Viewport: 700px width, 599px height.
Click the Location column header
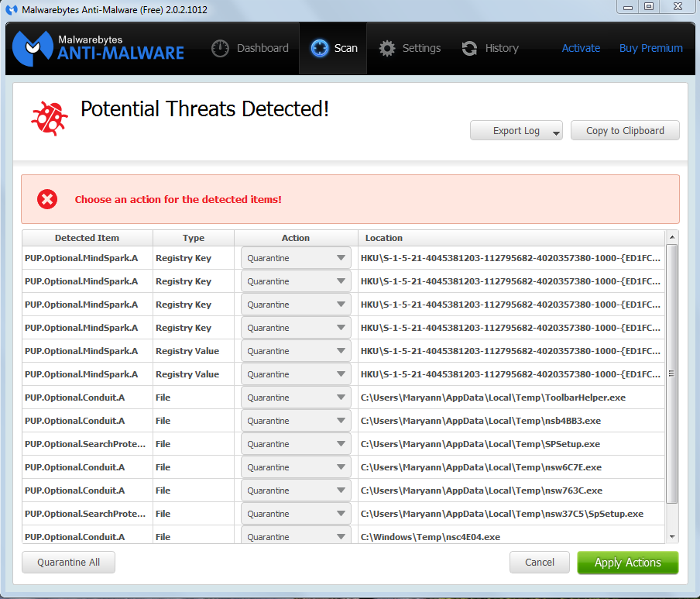(511, 238)
